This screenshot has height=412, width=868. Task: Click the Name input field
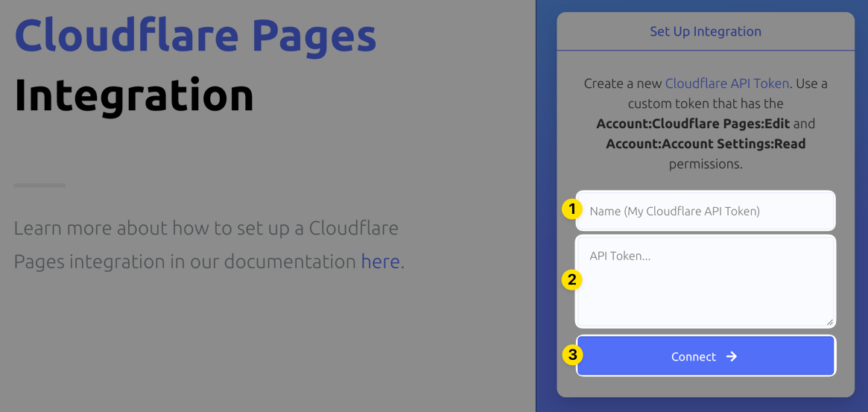click(706, 211)
